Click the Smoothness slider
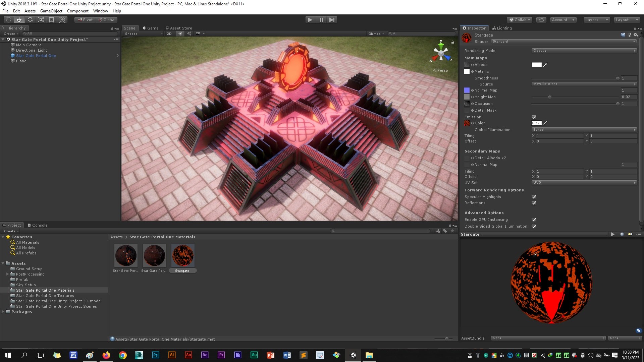 click(575, 78)
